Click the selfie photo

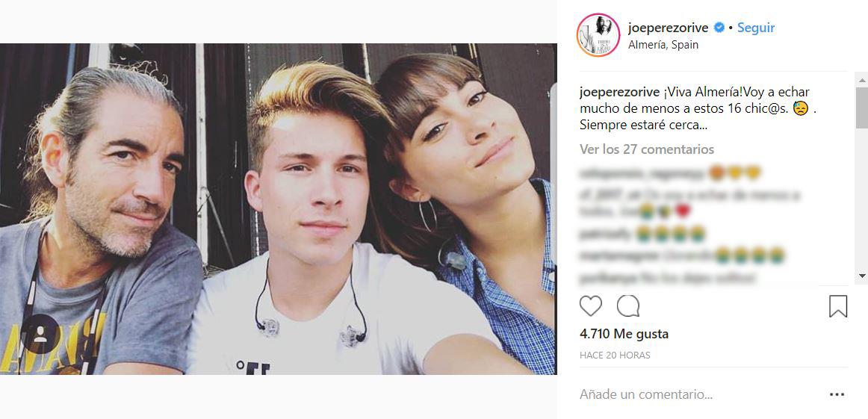point(279,209)
